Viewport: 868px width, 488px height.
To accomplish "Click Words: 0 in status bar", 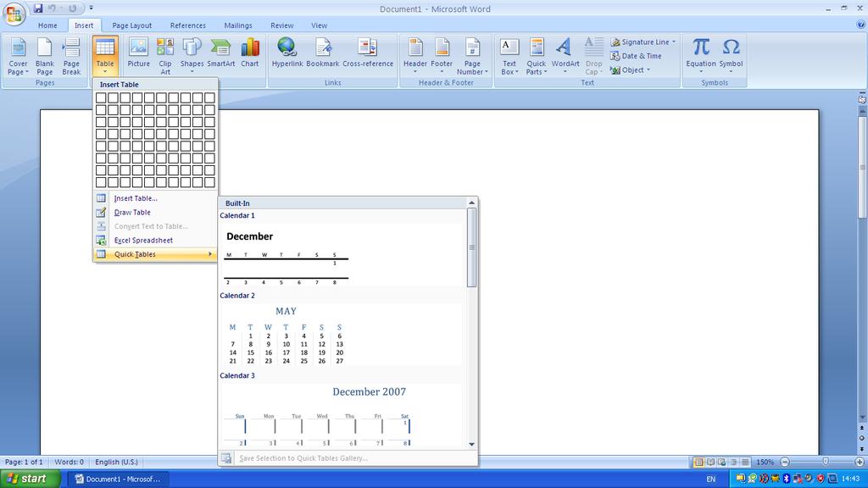I will click(70, 462).
